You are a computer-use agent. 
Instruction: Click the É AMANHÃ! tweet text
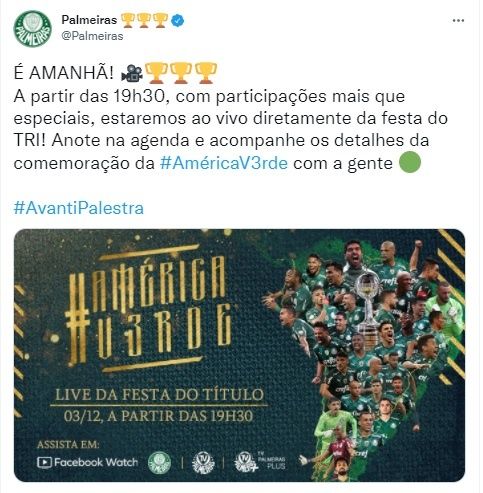[x=63, y=73]
